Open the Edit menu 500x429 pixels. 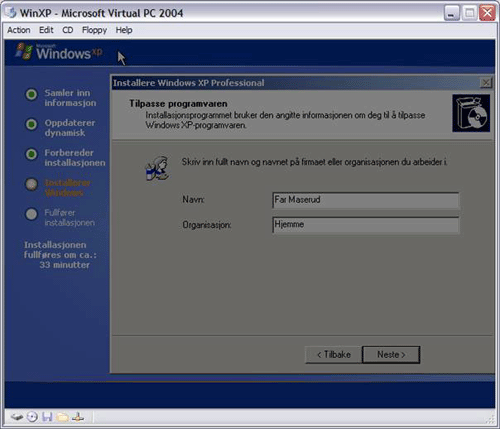coord(46,30)
